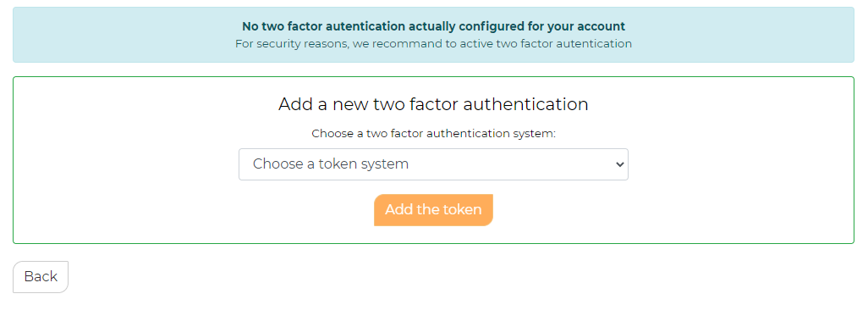Click the security recommendation text in the banner
The height and width of the screenshot is (316, 868).
click(x=433, y=43)
